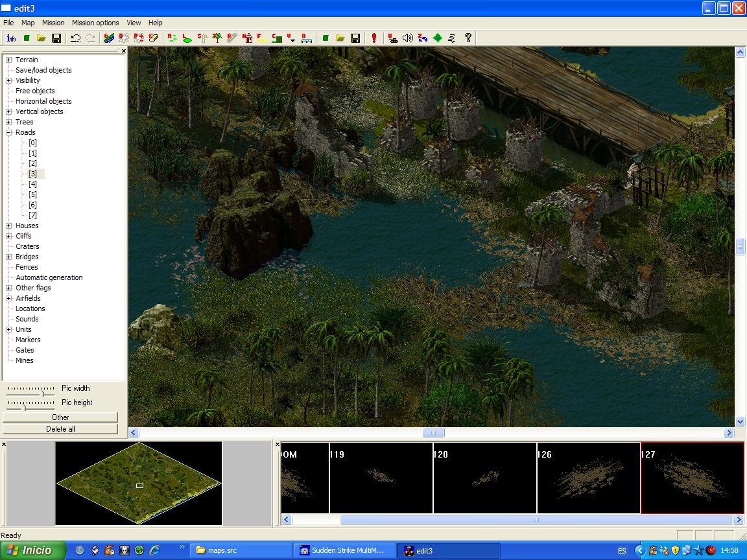
Task: Expand the Houses tree node
Action: (8, 226)
